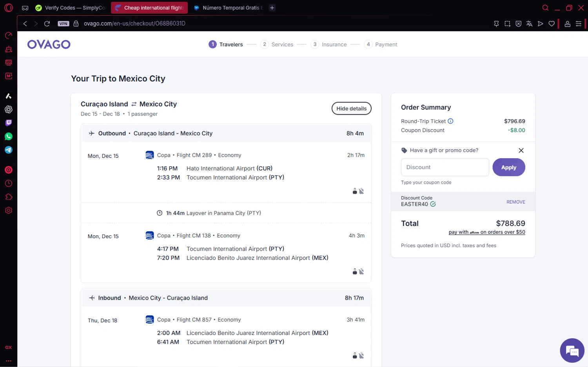Go to the Payment step
Image resolution: width=588 pixels, height=367 pixels.
point(381,45)
